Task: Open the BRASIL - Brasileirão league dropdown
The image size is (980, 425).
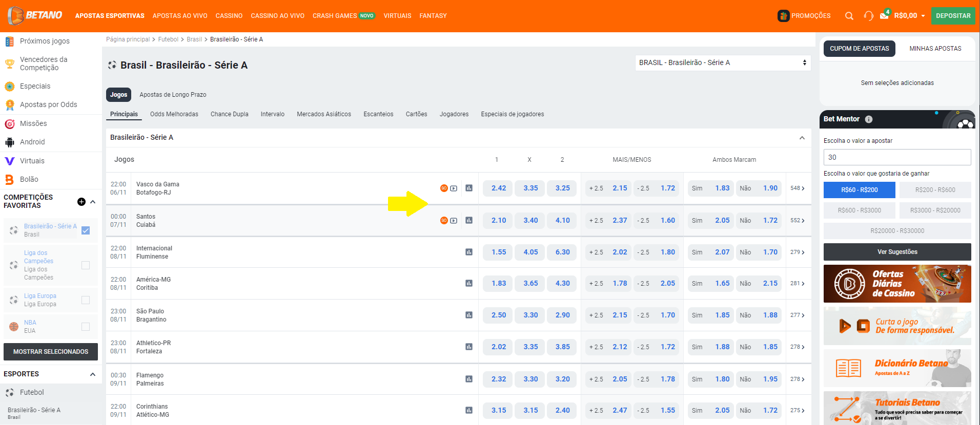Action: coord(723,62)
